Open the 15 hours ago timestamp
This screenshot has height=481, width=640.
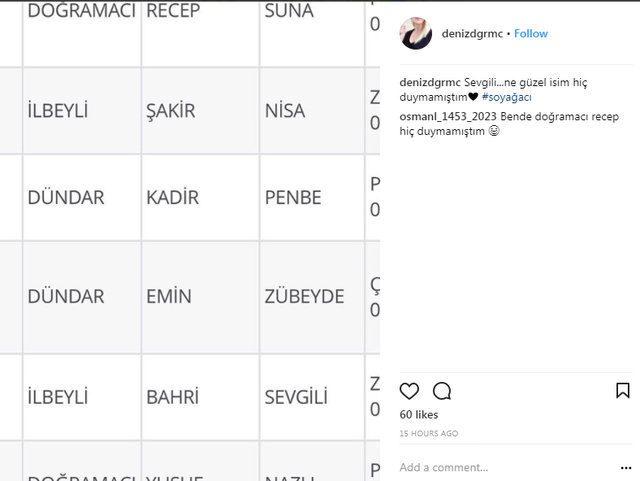[428, 434]
